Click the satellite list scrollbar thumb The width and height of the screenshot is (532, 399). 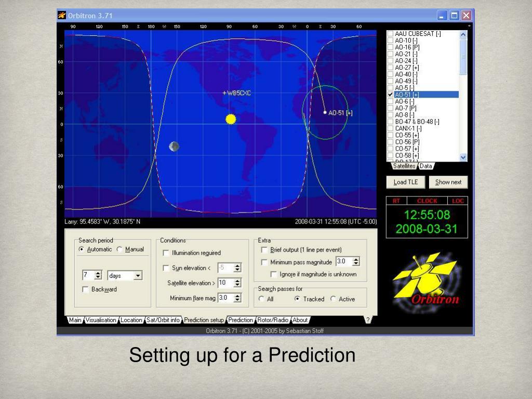(463, 57)
